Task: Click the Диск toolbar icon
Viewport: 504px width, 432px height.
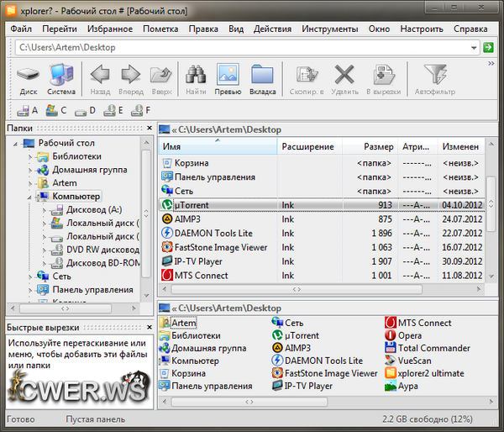Action: point(28,79)
